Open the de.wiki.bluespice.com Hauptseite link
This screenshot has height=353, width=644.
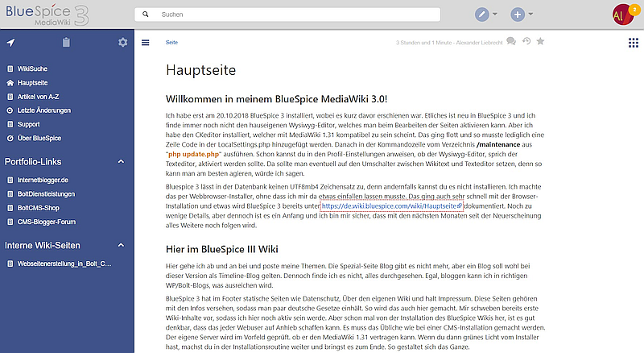tap(391, 206)
